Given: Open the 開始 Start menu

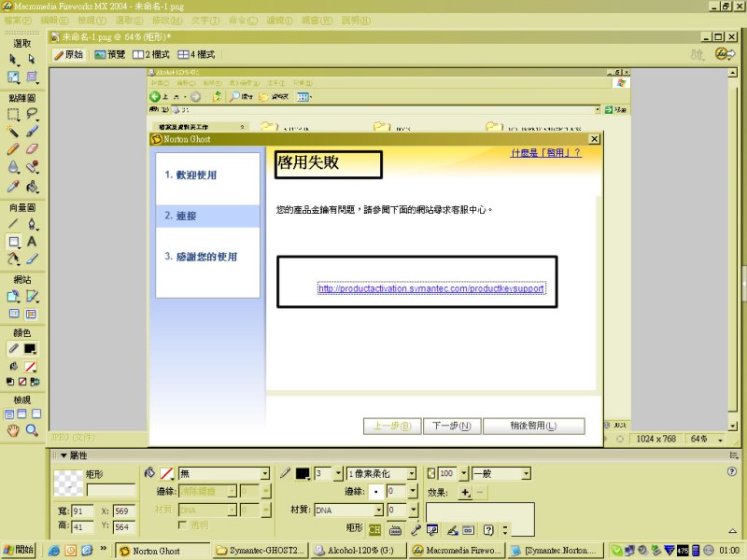Looking at the screenshot, I should point(19,550).
